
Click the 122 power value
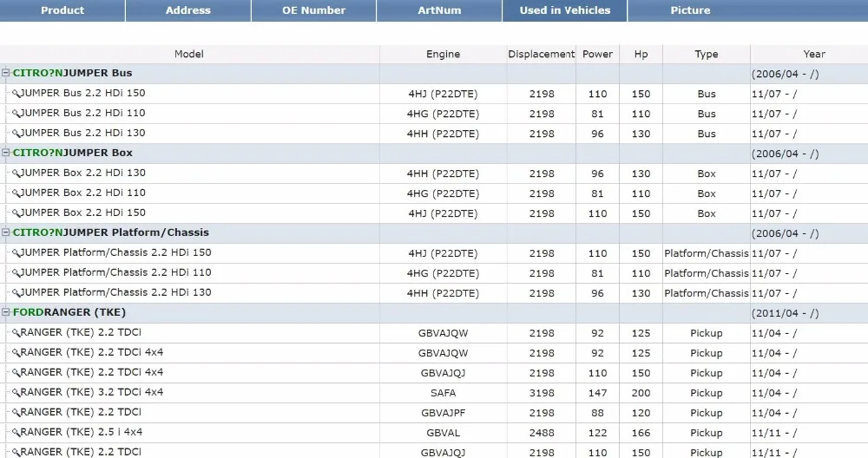[597, 433]
